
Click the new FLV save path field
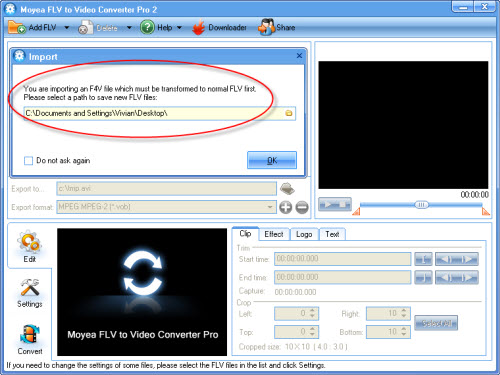pos(159,113)
